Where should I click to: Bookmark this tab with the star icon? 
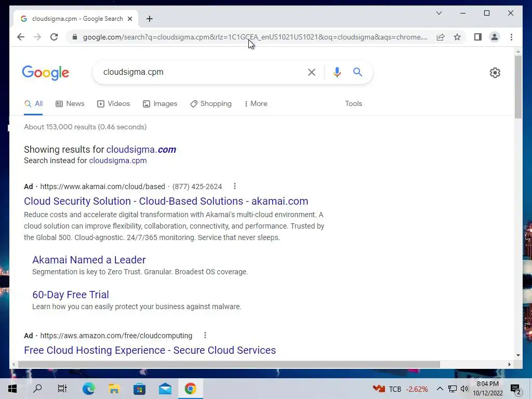(x=457, y=37)
